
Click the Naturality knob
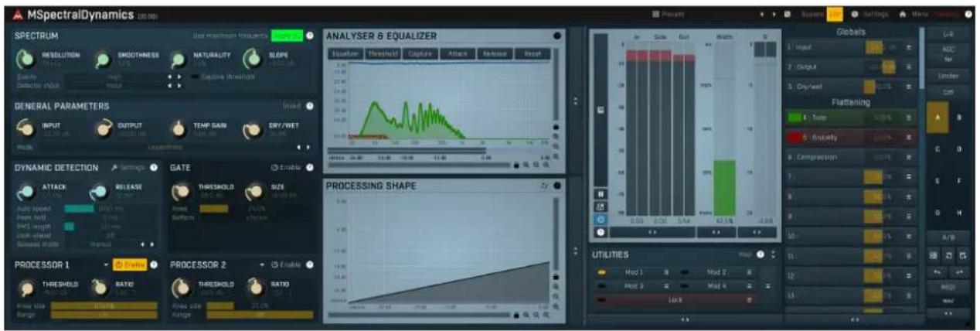pos(178,60)
